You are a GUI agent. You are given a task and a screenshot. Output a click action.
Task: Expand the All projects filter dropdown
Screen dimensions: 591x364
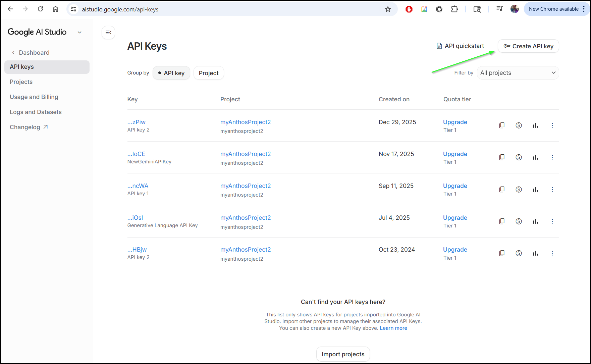tap(518, 73)
